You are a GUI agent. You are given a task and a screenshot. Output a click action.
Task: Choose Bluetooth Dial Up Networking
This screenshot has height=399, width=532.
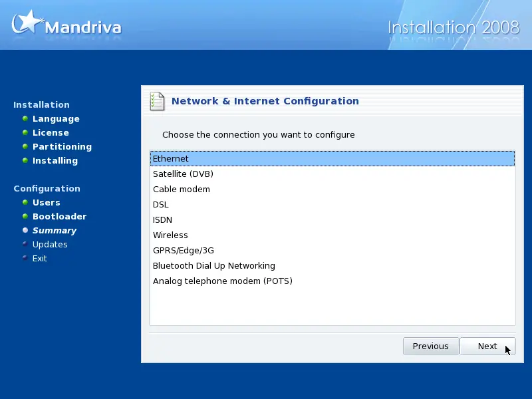[332, 265]
